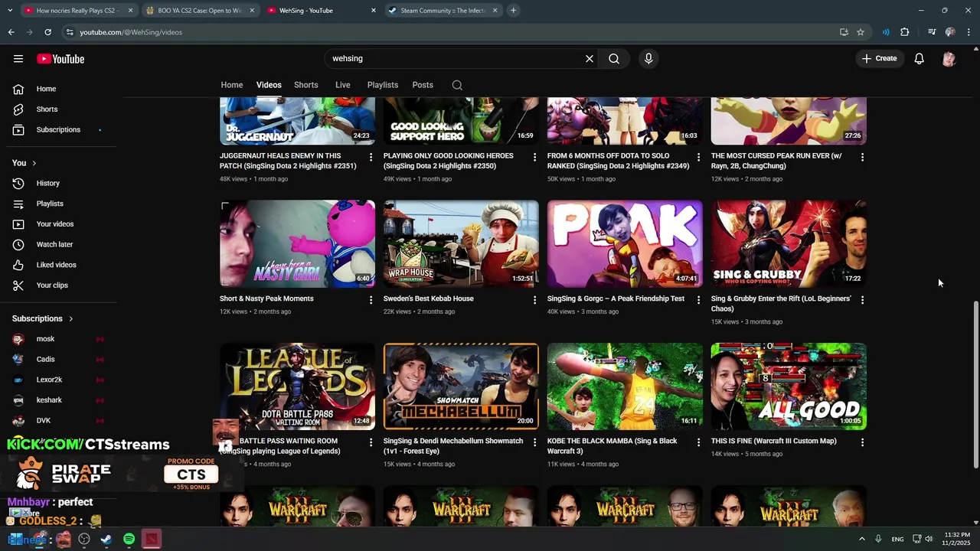Click the search magnifier button
The width and height of the screenshot is (980, 551).
(614, 59)
